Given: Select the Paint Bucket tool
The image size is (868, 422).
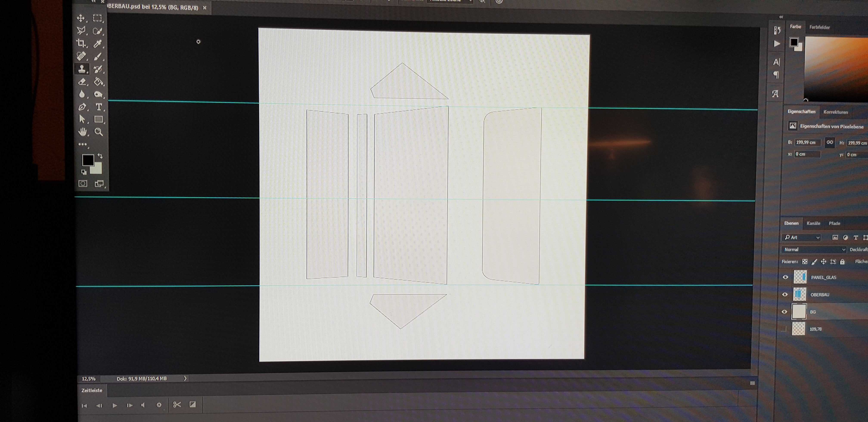Looking at the screenshot, I should point(98,82).
